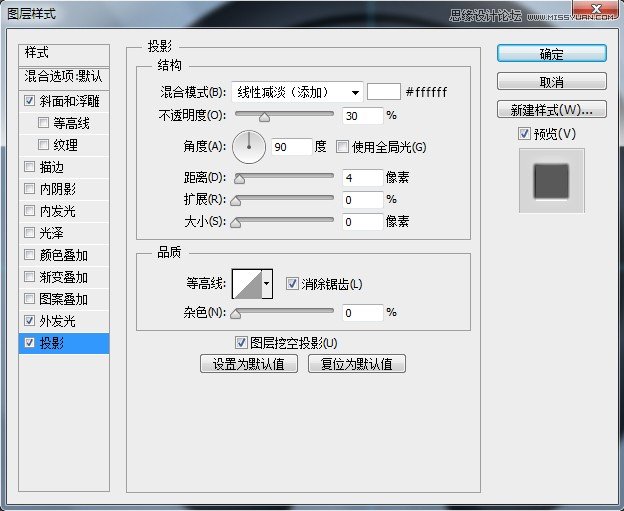
Task: Confirm with the 确定 button
Action: [552, 53]
